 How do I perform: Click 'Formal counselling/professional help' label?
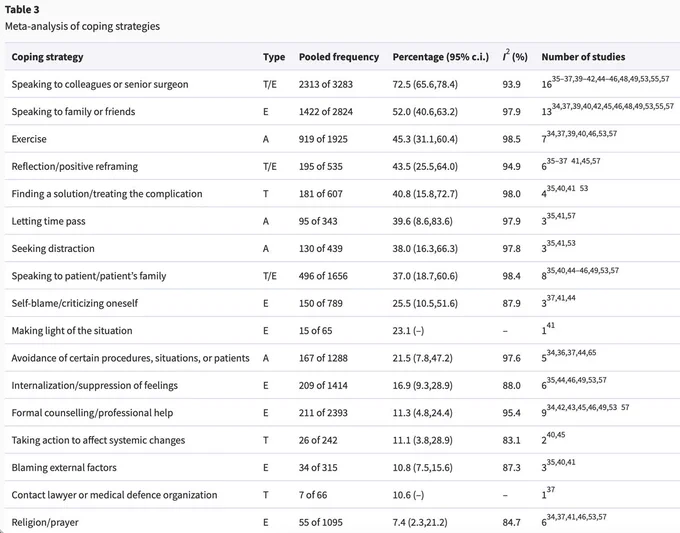(x=92, y=413)
